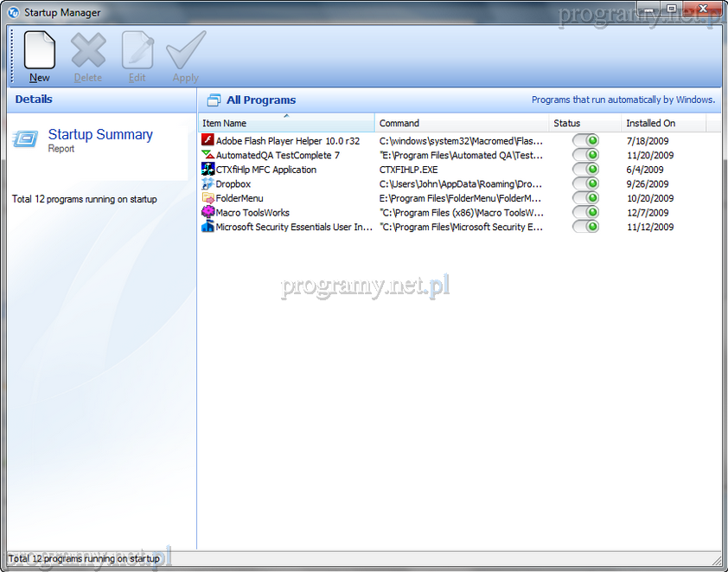Click the Startup Summary report icon

coord(26,139)
